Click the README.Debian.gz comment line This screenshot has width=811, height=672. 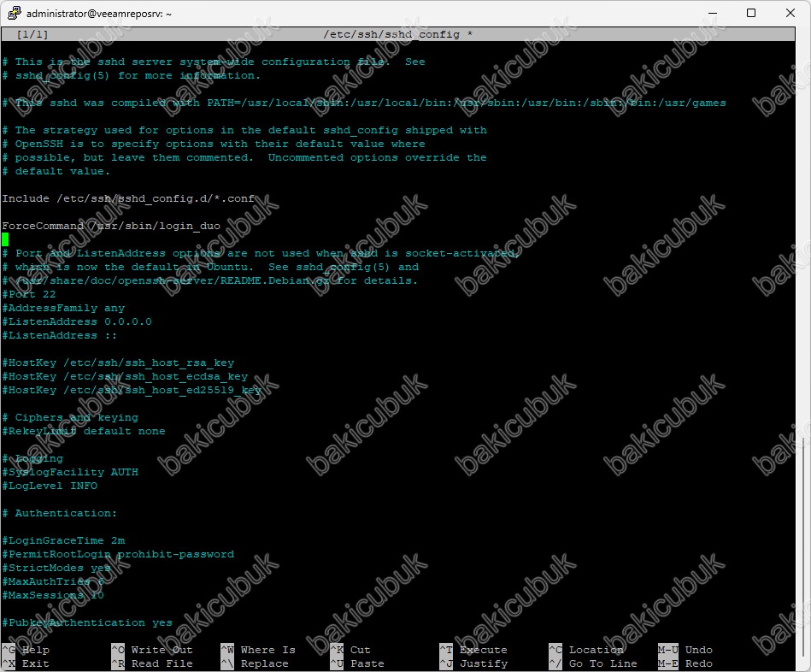coord(210,281)
